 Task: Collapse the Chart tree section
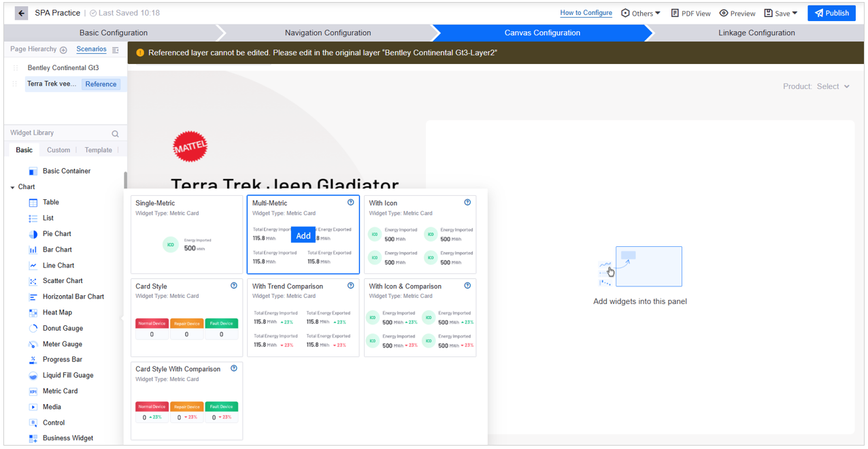pos(13,187)
